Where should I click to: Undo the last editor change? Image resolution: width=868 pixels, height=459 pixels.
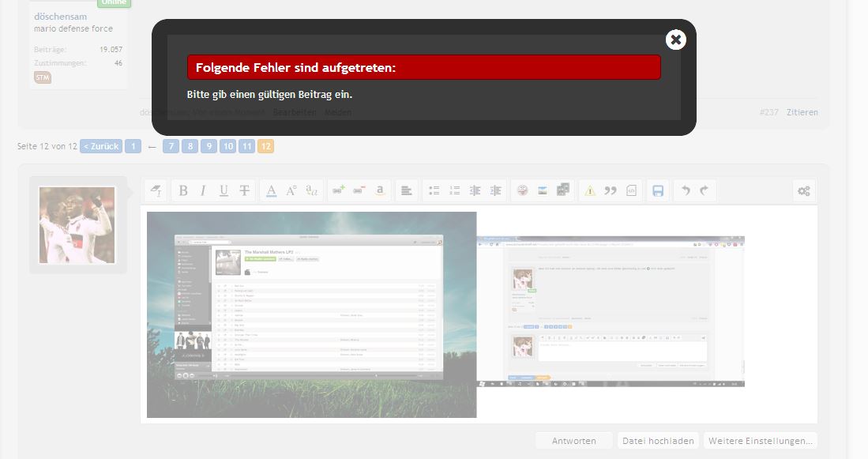click(x=686, y=190)
